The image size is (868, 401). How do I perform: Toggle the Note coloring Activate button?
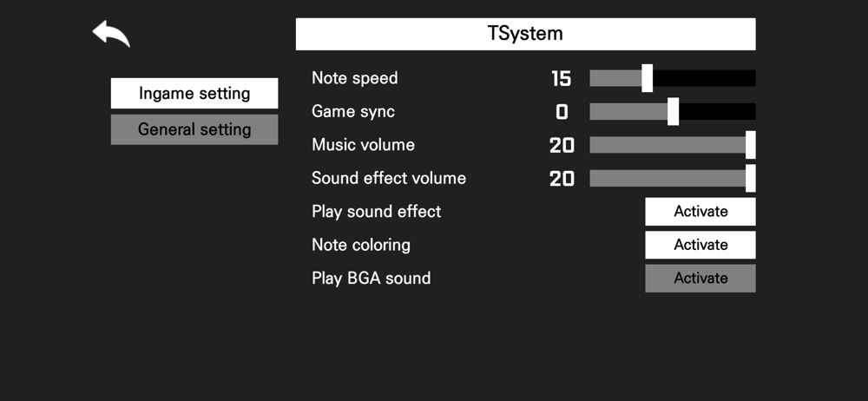[700, 245]
